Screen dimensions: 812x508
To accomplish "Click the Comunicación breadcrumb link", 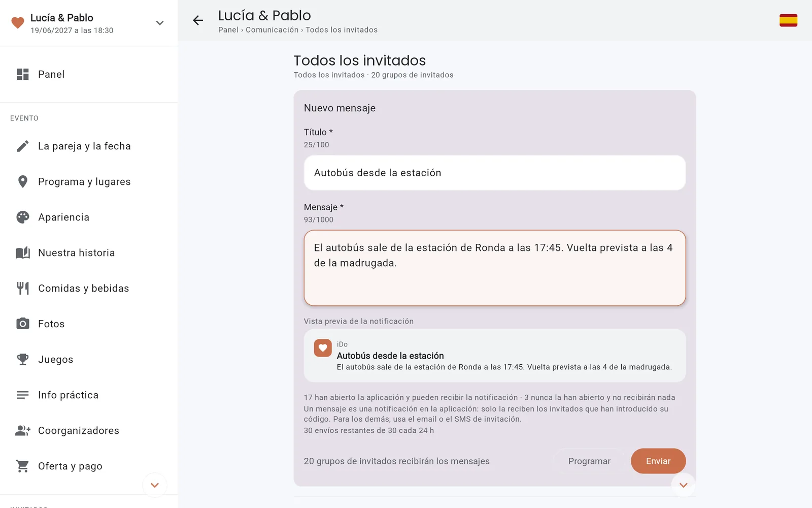I will click(x=272, y=30).
